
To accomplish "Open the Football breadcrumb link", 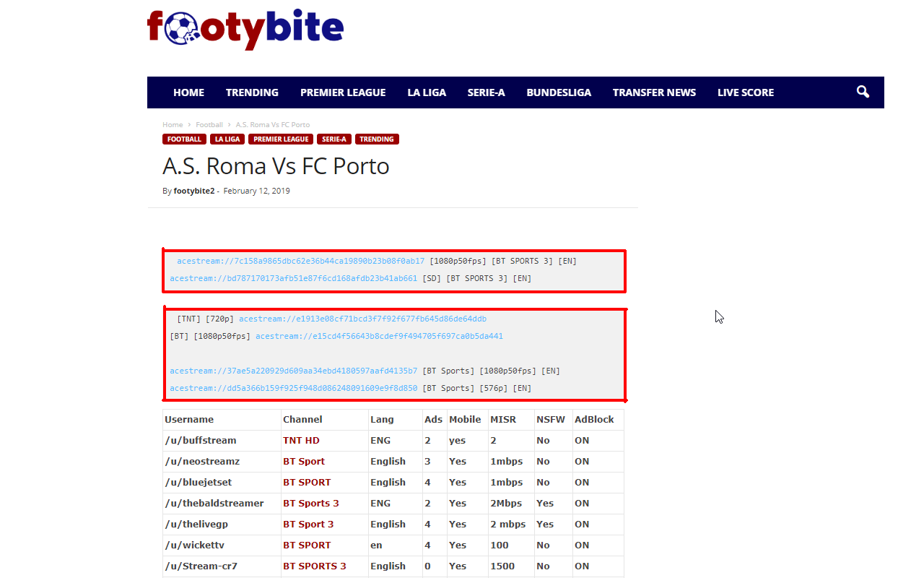I will (209, 124).
